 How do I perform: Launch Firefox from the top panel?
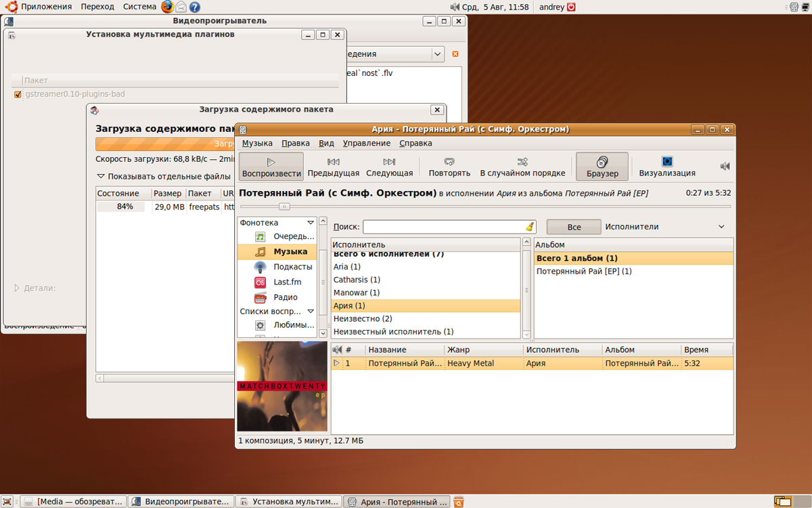(x=167, y=7)
